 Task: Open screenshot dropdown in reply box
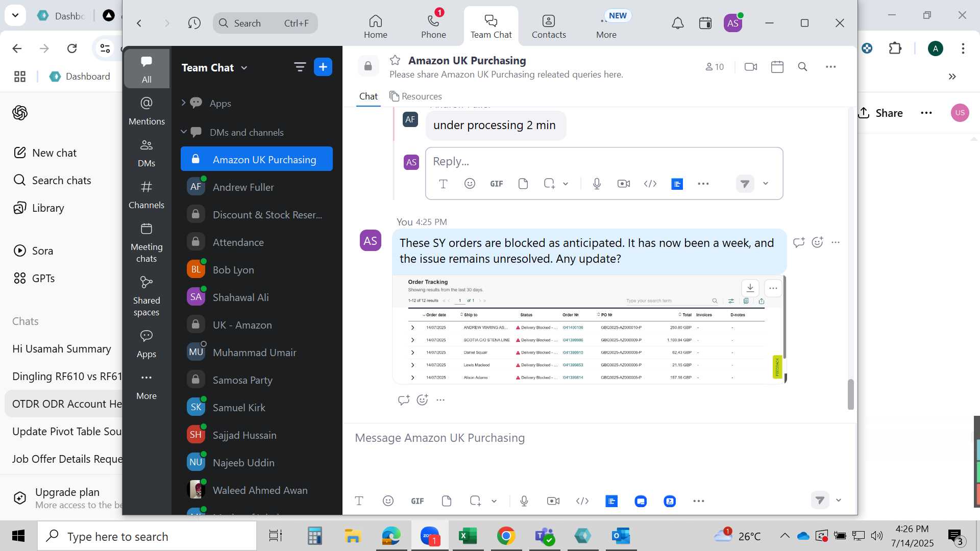566,184
